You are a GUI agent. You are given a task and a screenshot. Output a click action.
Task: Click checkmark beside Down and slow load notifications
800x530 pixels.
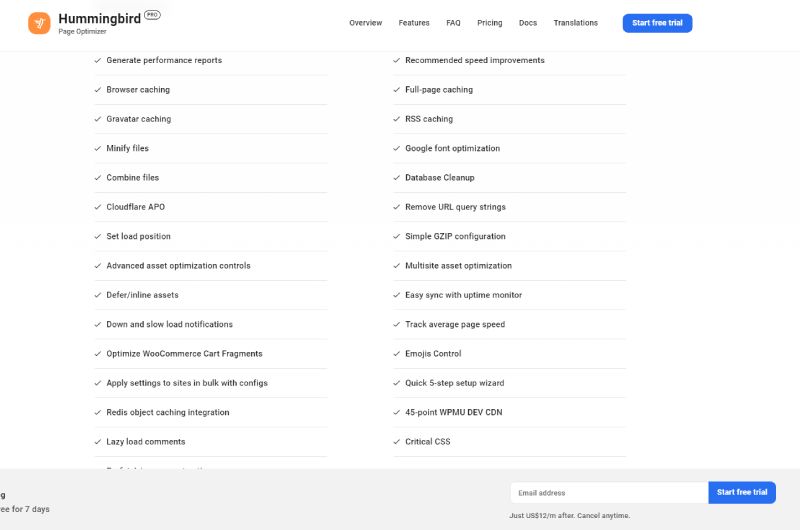[98, 324]
